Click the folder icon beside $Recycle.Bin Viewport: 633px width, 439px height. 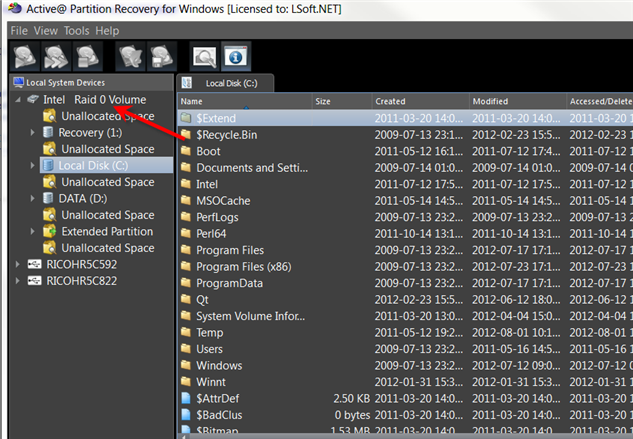click(x=186, y=134)
